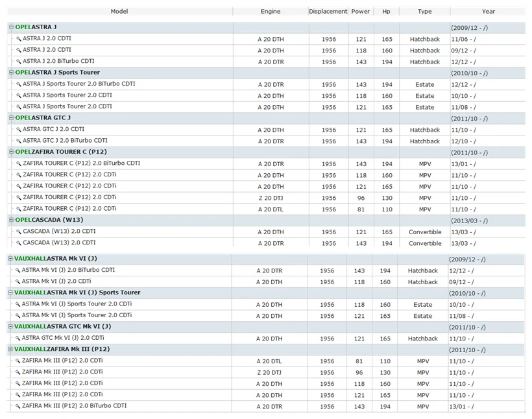Select VAUXHALL ZAFIRA Mk III (P12) group title
Image resolution: width=532 pixels, height=419 pixels.
point(62,349)
